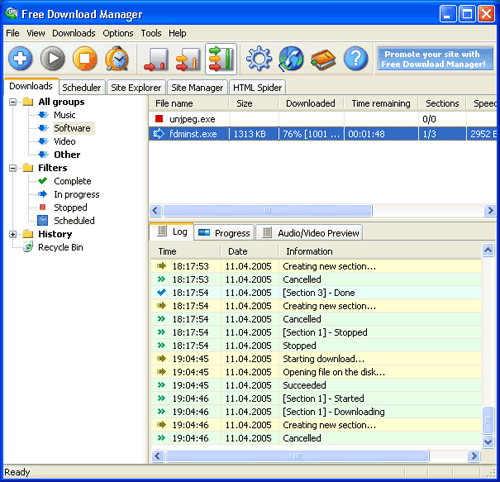Screen dimensions: 500x482
Task: Stop the download with the orange stop icon
Action: click(85, 59)
